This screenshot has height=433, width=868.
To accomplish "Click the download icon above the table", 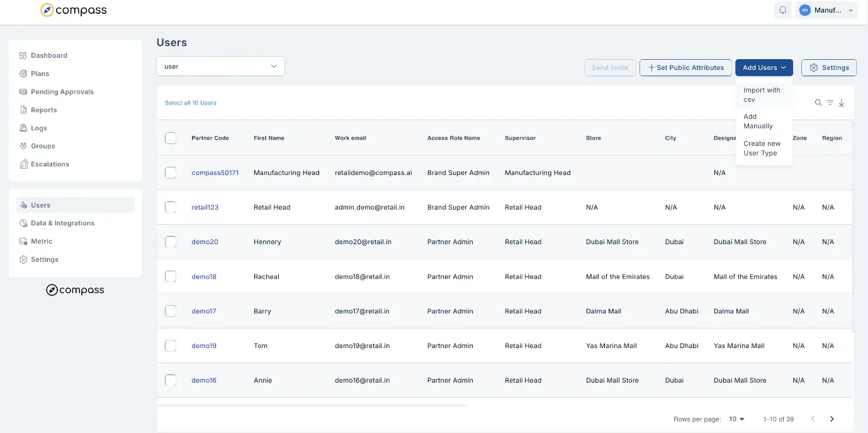I will point(842,103).
